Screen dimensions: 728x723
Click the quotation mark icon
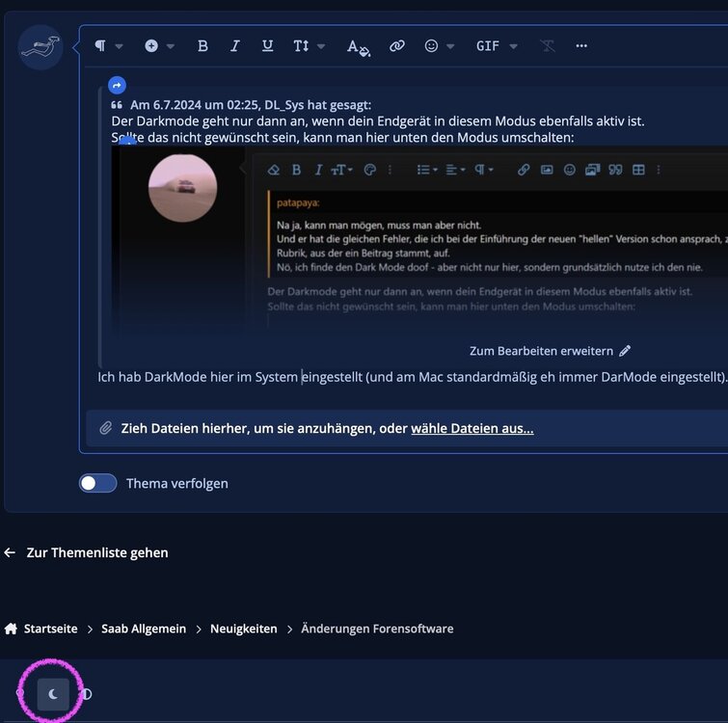[x=117, y=105]
